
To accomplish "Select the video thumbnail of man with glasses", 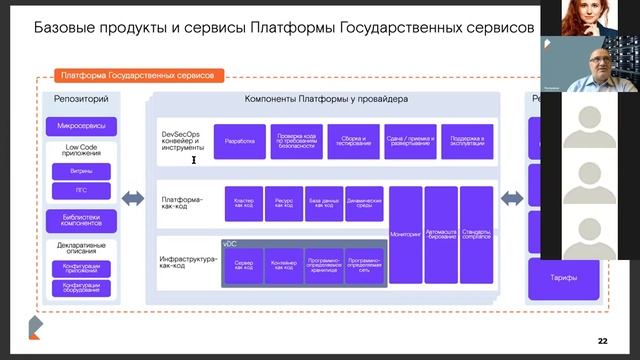I will [x=590, y=64].
